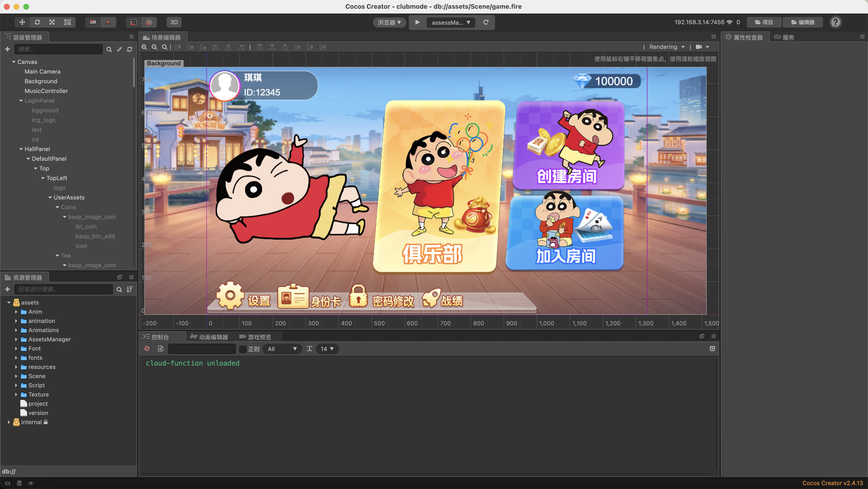Open the help documentation icon
Viewport: 868px width, 489px height.
pyautogui.click(x=835, y=22)
